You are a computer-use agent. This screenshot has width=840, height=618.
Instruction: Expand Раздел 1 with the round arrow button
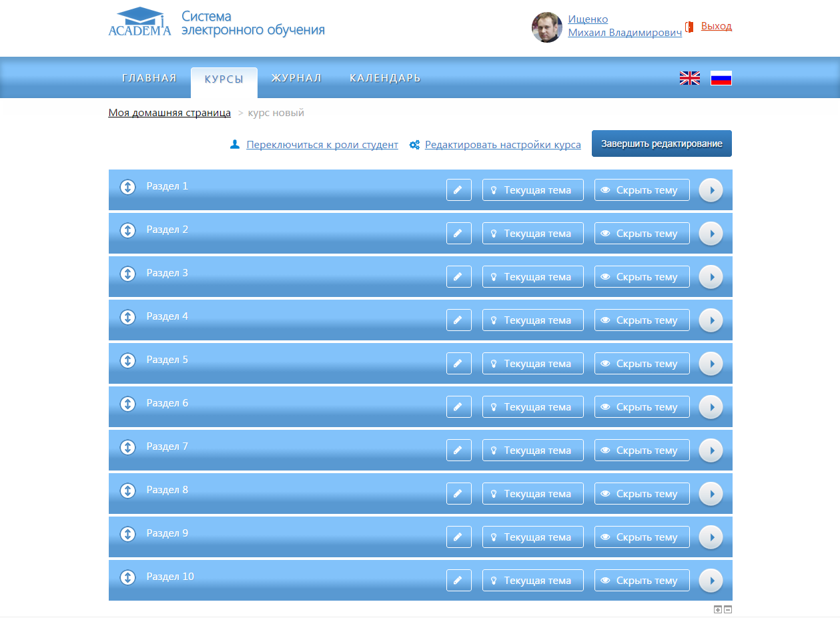(711, 190)
